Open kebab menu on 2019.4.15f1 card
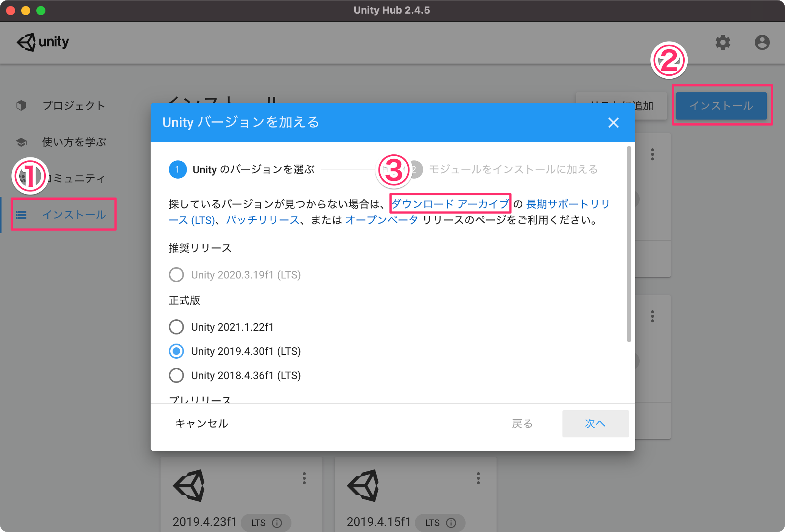This screenshot has width=785, height=532. (x=478, y=478)
